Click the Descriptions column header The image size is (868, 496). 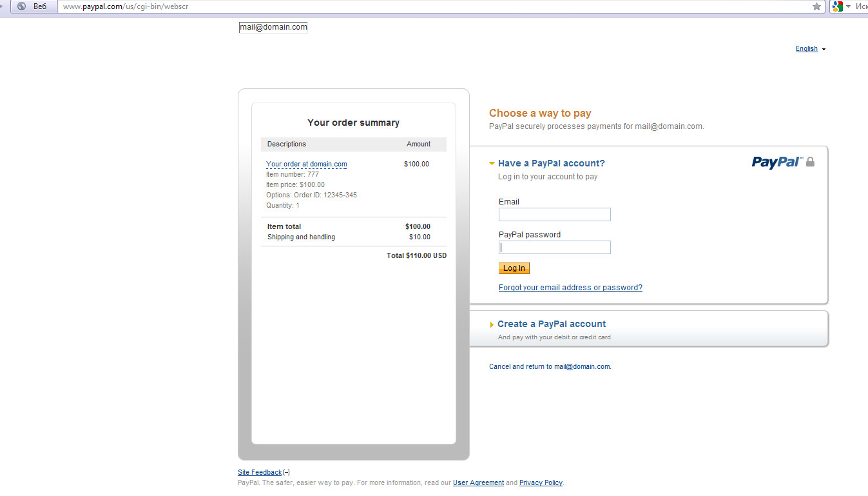pos(287,144)
